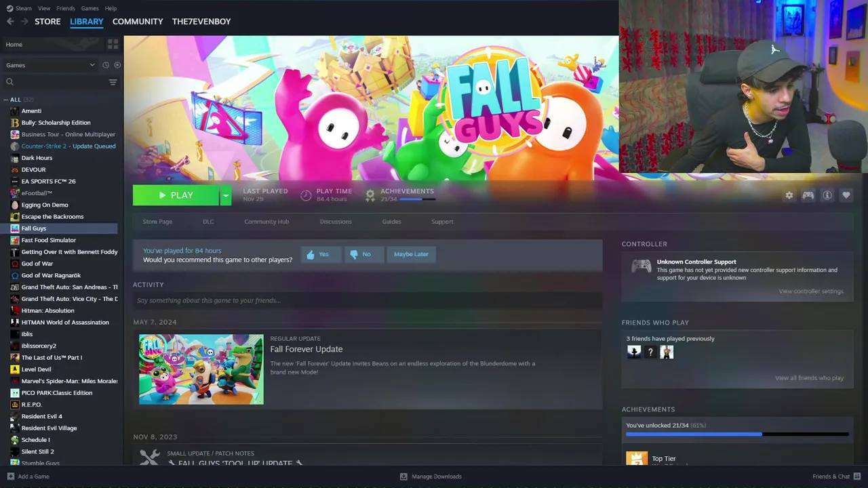Open the DLC link
Image resolution: width=868 pixels, height=488 pixels.
click(208, 222)
